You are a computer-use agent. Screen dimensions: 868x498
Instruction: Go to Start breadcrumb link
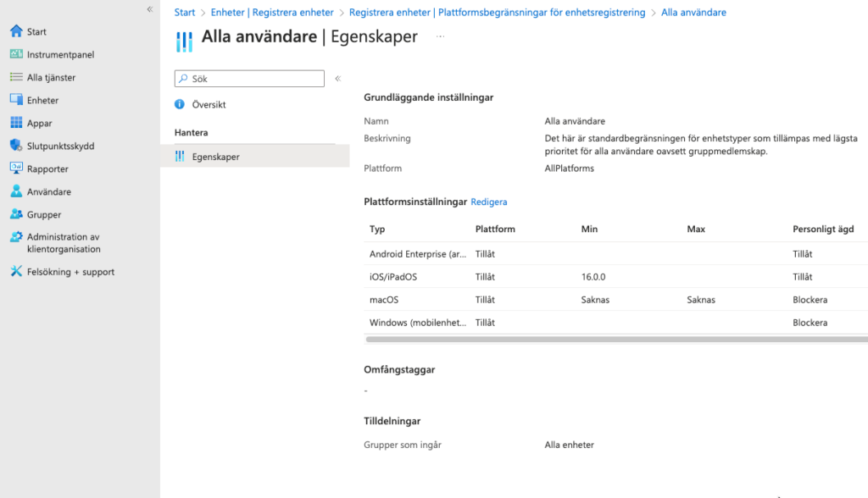[184, 13]
